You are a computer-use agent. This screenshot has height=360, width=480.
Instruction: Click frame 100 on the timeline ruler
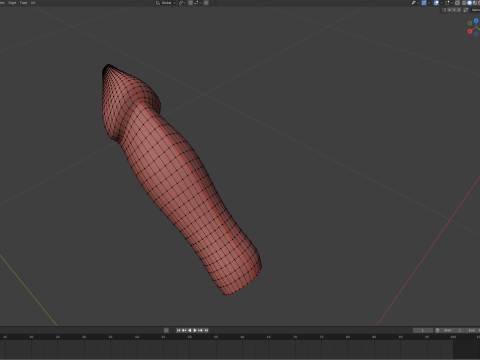coord(453,337)
